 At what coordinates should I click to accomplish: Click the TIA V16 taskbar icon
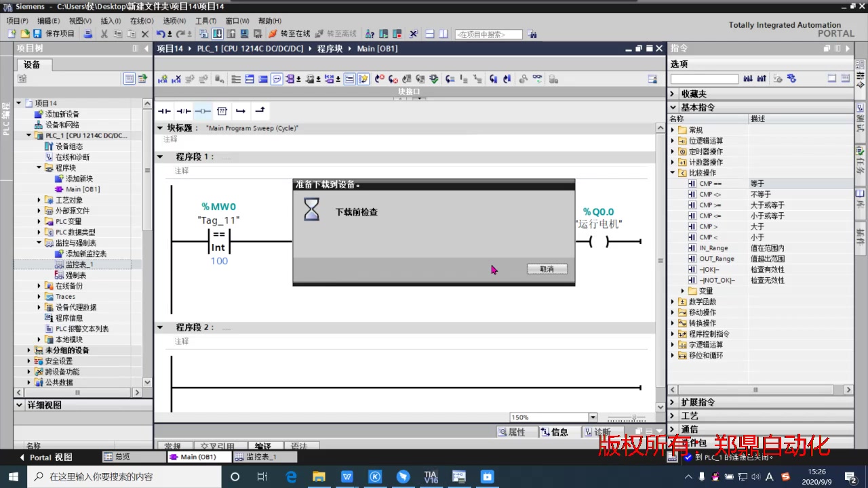tap(431, 476)
